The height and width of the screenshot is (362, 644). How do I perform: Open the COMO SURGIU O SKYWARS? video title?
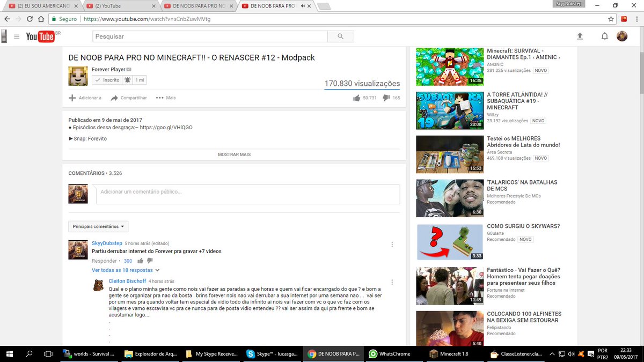tap(523, 226)
